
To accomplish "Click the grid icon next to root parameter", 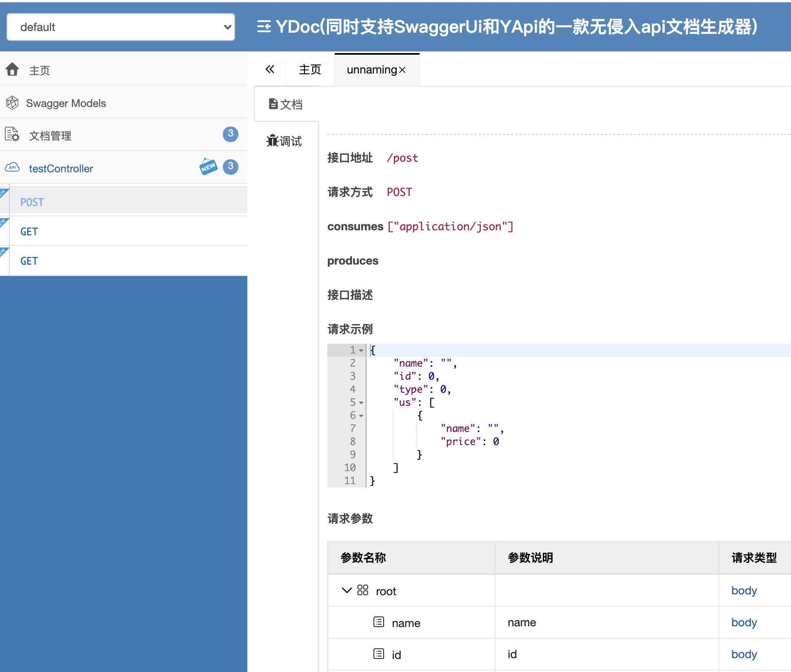I will (362, 591).
